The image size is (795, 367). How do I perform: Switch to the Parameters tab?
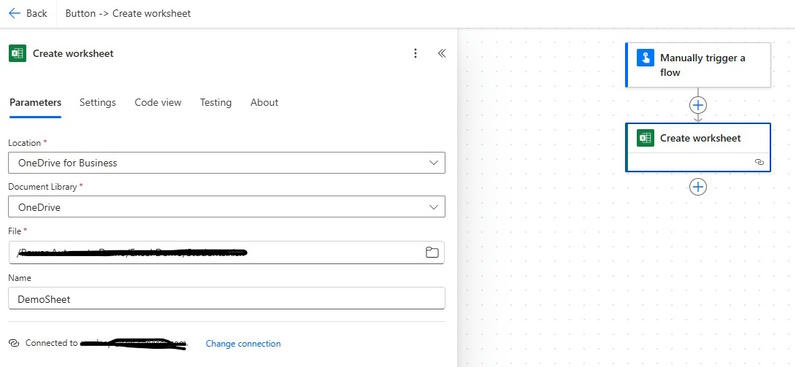(x=35, y=102)
